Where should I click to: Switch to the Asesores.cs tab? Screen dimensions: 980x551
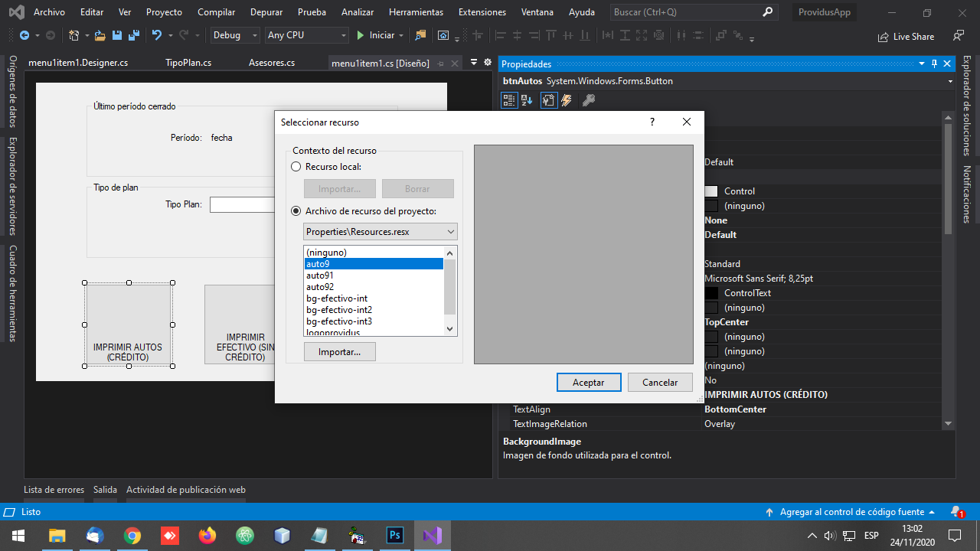tap(272, 63)
